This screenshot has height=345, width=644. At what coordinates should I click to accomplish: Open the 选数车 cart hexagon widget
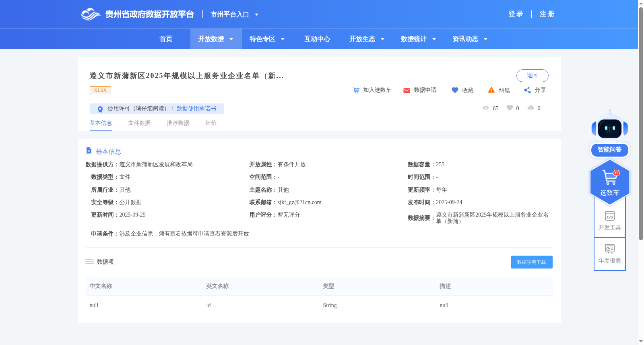pyautogui.click(x=610, y=182)
